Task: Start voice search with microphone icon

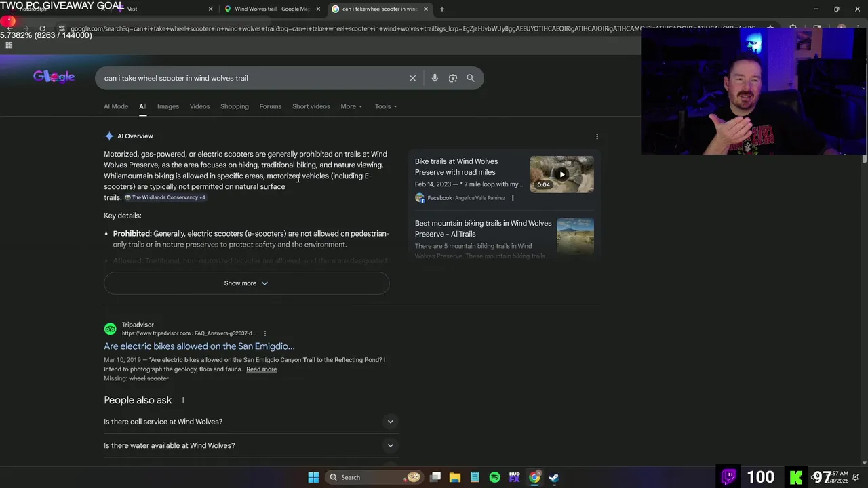Action: (435, 78)
